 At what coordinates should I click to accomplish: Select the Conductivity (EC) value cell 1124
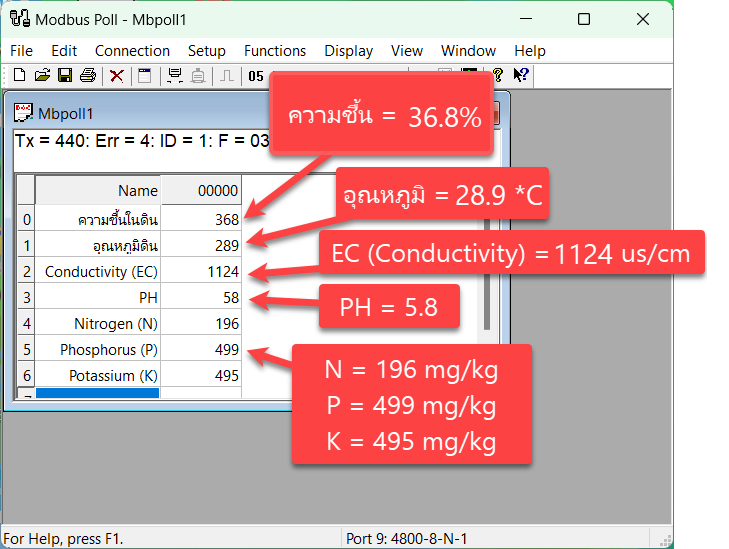point(201,271)
